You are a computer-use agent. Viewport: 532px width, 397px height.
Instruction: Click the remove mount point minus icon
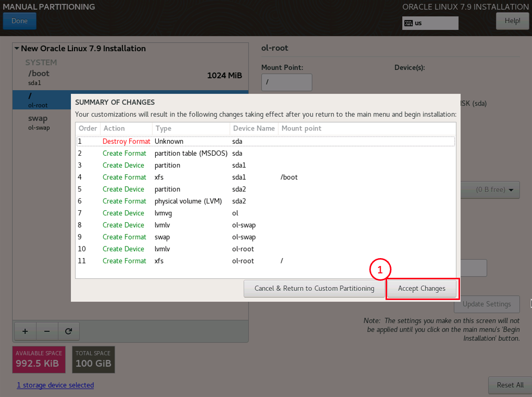coord(47,331)
